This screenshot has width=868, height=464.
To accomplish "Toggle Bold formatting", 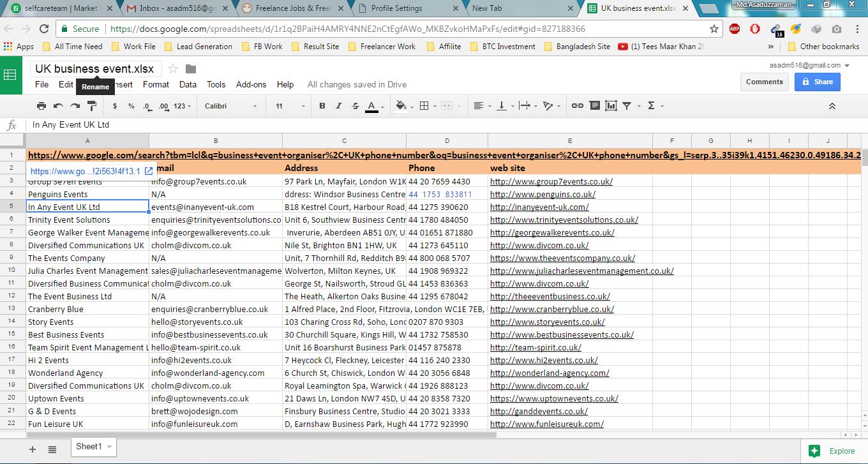I will tap(322, 106).
